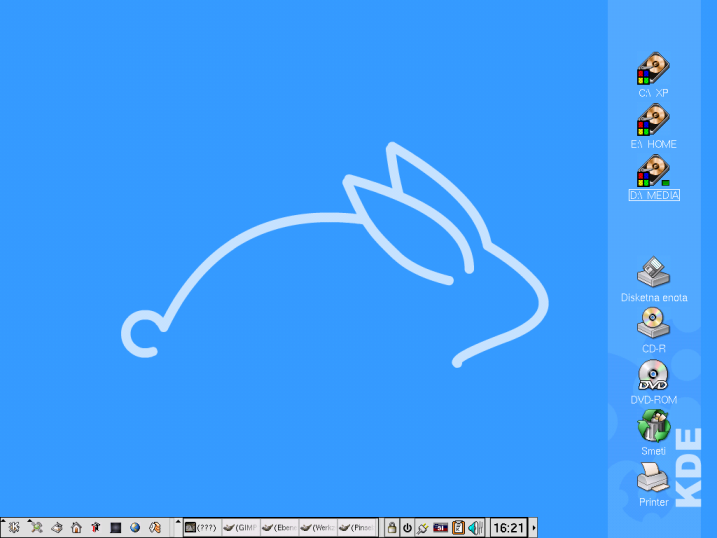This screenshot has height=538, width=717.
Task: Click the 16:21 clock
Action: click(508, 528)
